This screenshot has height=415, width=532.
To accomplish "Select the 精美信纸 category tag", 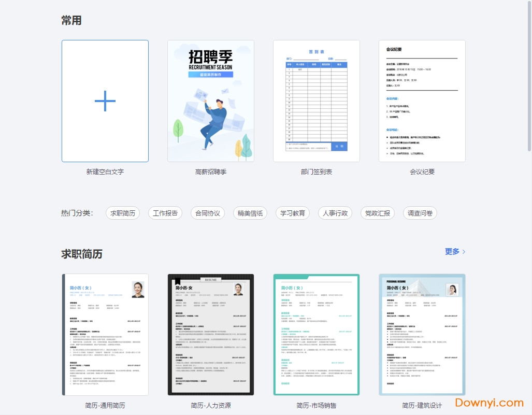I will coord(250,213).
